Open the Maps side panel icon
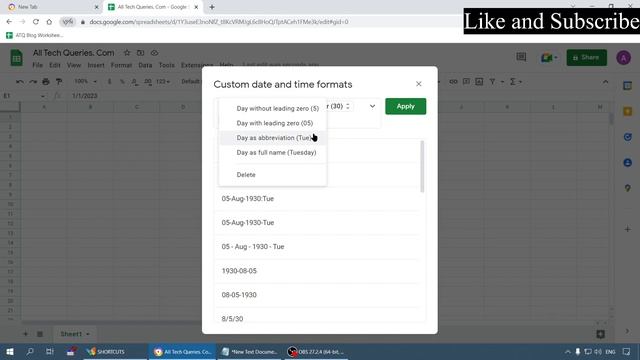 [x=627, y=188]
